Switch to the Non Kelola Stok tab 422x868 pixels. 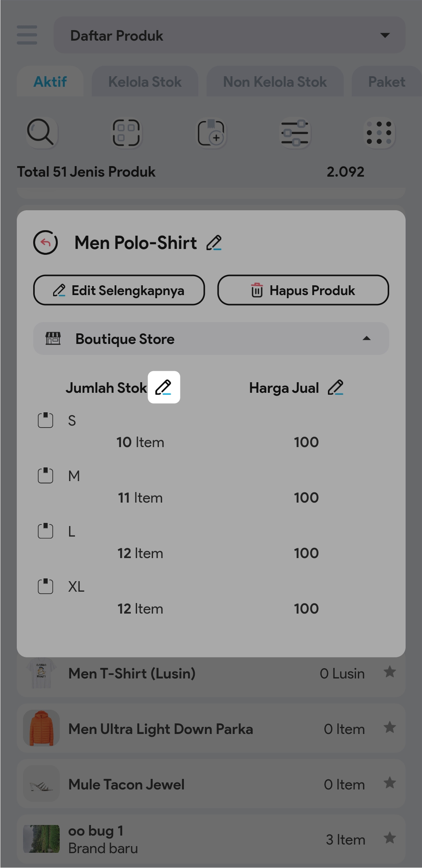point(275,82)
